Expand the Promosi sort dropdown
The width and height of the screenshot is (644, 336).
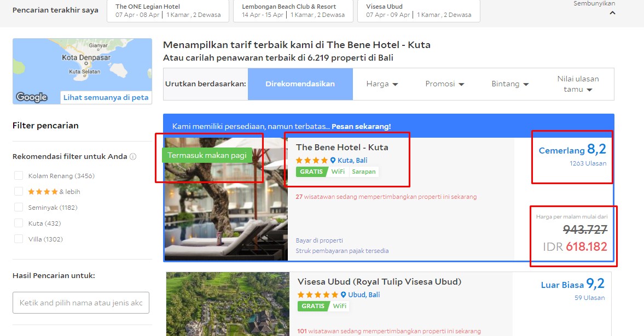point(444,84)
